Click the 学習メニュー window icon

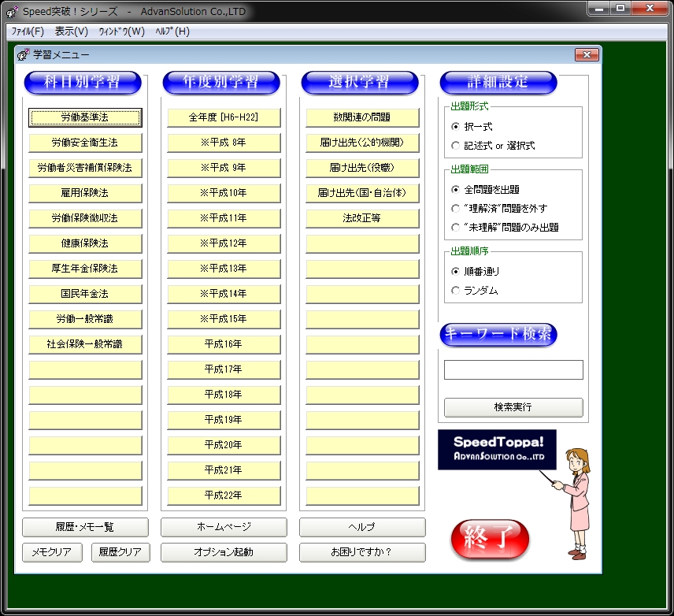click(23, 54)
